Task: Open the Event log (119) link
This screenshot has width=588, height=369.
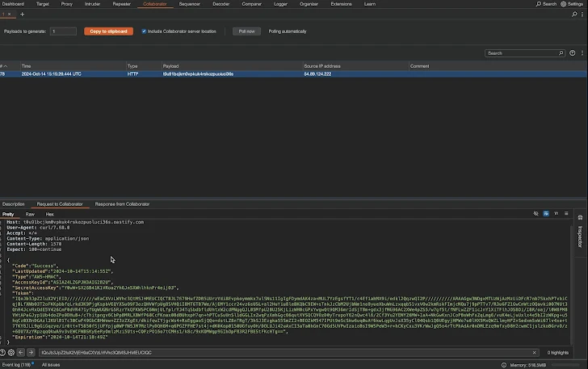Action: (x=16, y=365)
